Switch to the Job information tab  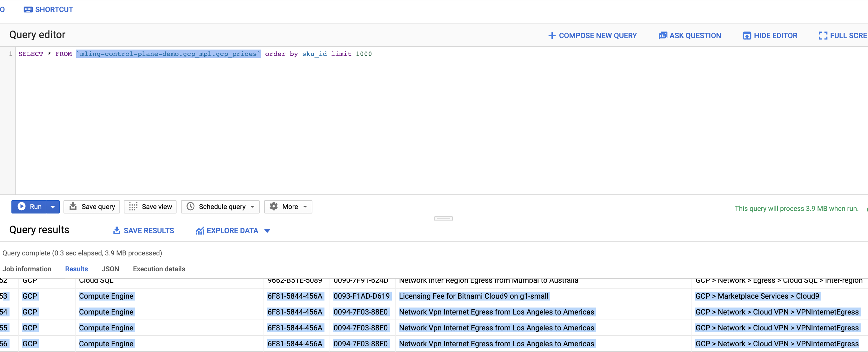pyautogui.click(x=27, y=269)
